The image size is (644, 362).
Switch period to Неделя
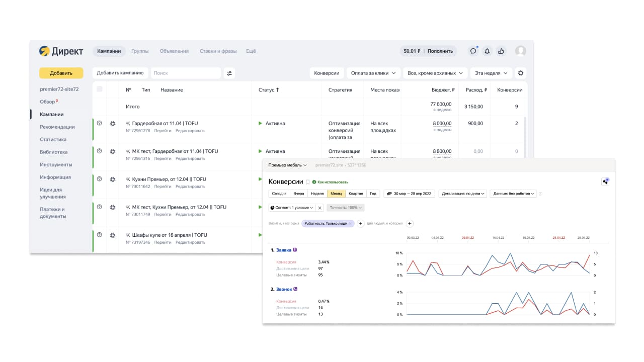pos(317,194)
